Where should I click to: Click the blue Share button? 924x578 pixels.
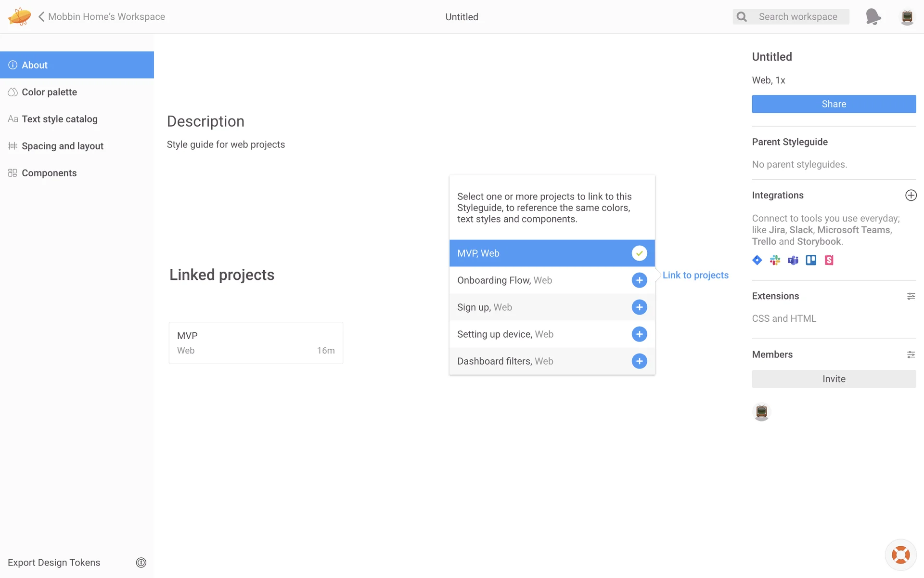coord(834,104)
